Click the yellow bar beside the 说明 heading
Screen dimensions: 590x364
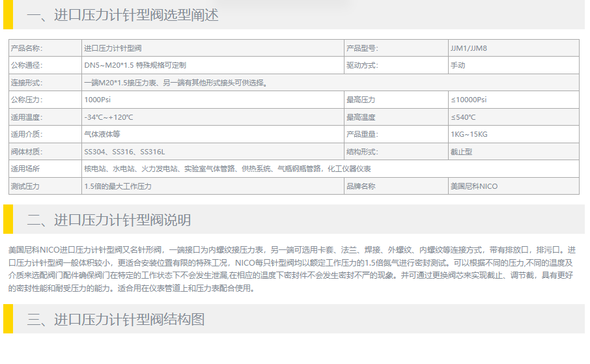(x=8, y=219)
